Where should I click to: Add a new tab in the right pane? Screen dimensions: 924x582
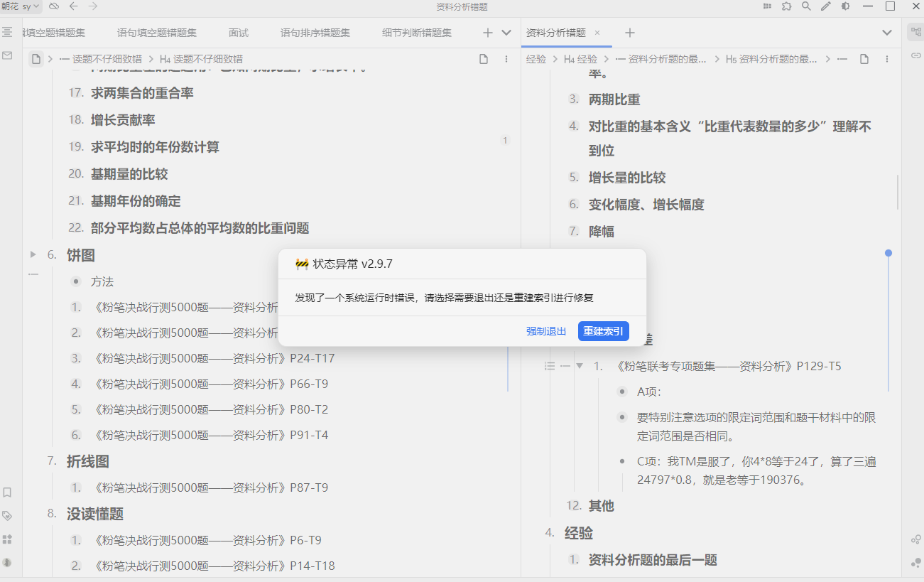coord(630,33)
